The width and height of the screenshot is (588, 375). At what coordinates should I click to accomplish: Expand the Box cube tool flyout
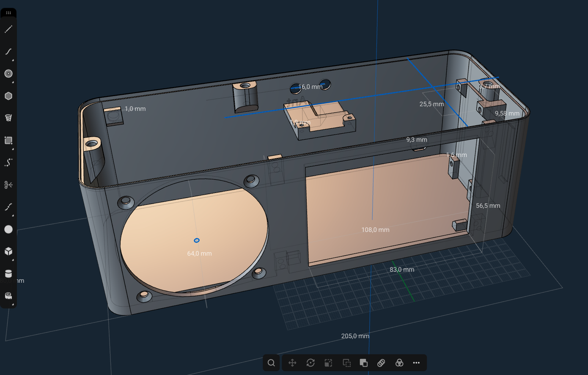pyautogui.click(x=13, y=260)
